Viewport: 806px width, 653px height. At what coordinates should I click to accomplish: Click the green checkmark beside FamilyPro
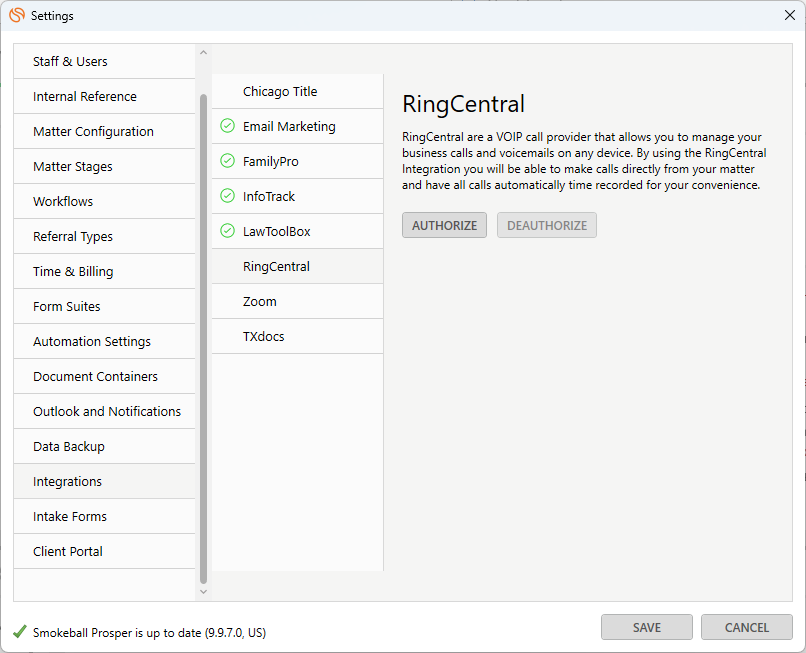(227, 161)
